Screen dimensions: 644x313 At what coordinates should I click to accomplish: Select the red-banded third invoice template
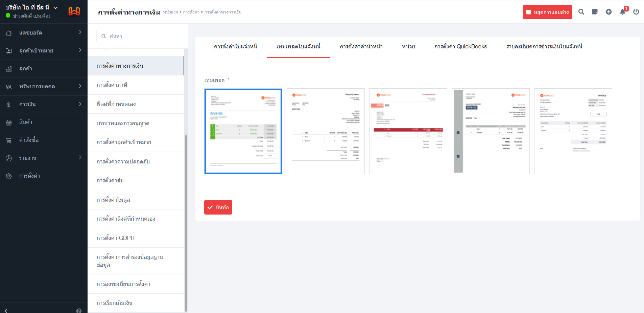coord(408,131)
